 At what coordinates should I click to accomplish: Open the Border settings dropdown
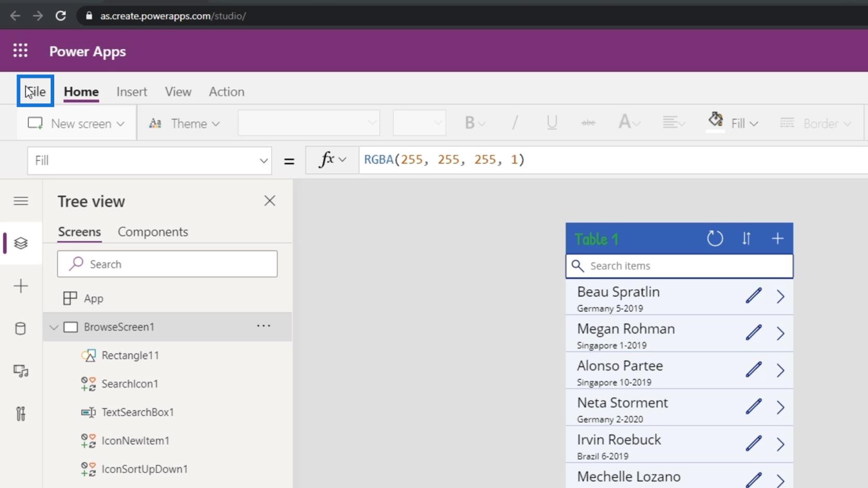[x=815, y=123]
